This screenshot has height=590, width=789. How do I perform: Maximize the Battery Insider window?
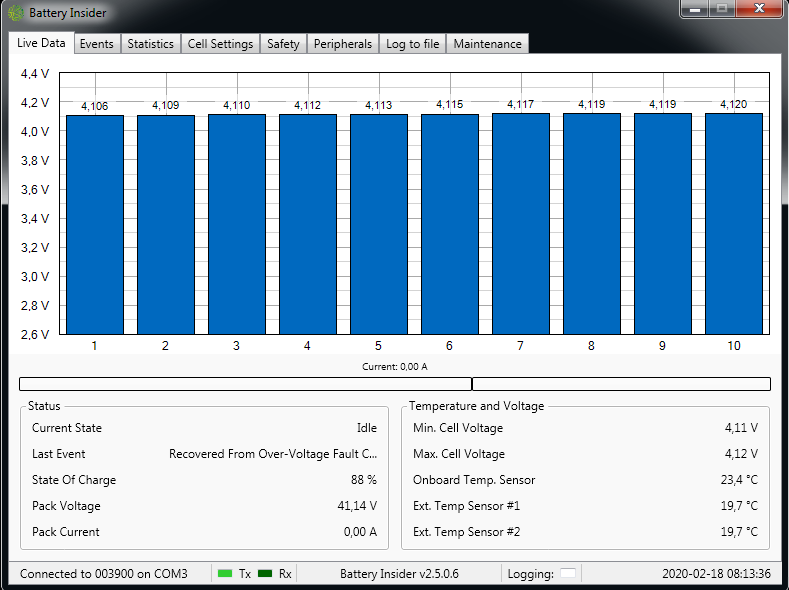[722, 9]
